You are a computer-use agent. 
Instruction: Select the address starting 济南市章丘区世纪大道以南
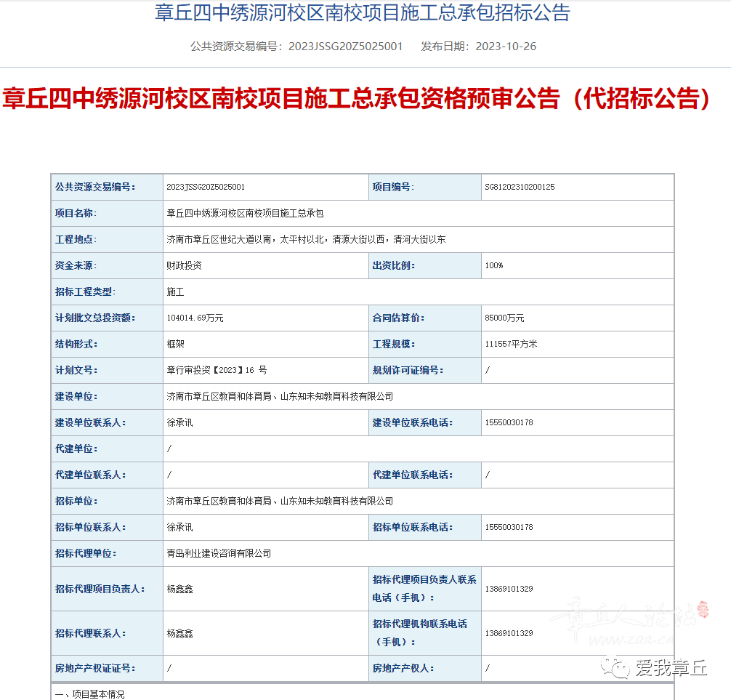click(307, 239)
